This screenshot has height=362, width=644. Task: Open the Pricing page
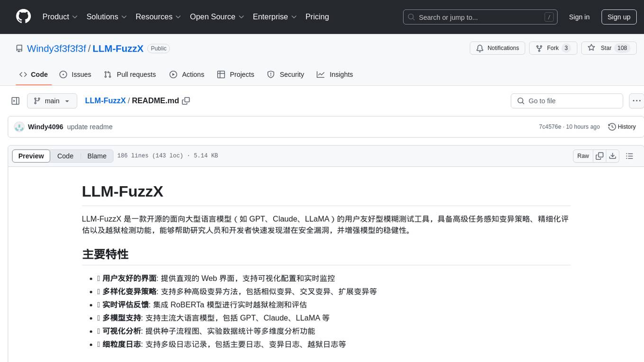(317, 17)
